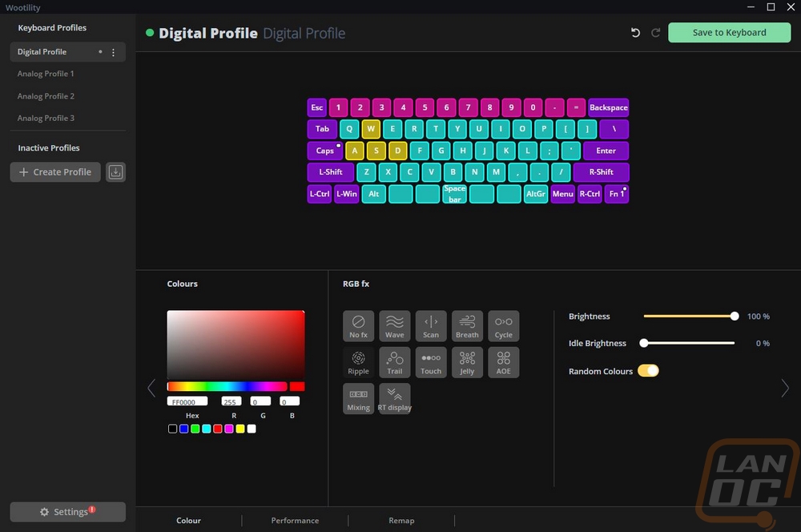Select the cyan colour swatch
This screenshot has width=801, height=532.
click(207, 429)
